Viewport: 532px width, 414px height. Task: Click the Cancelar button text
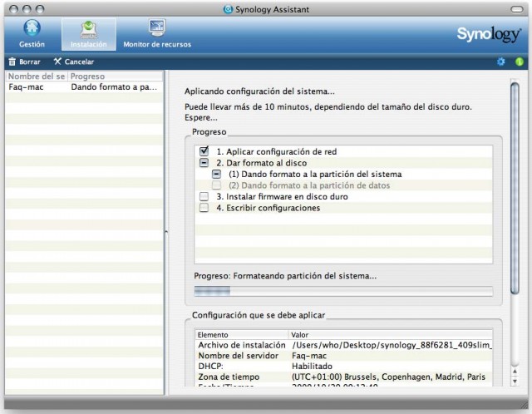click(x=79, y=62)
